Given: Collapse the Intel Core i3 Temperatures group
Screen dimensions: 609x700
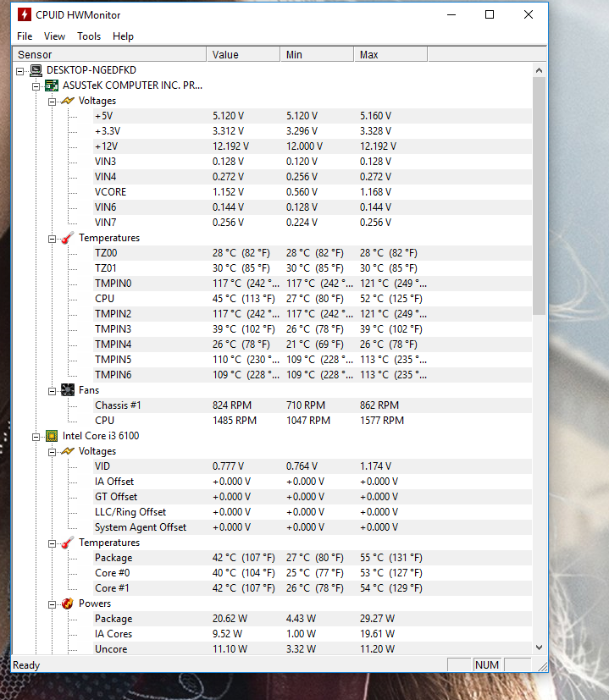Looking at the screenshot, I should 53,543.
